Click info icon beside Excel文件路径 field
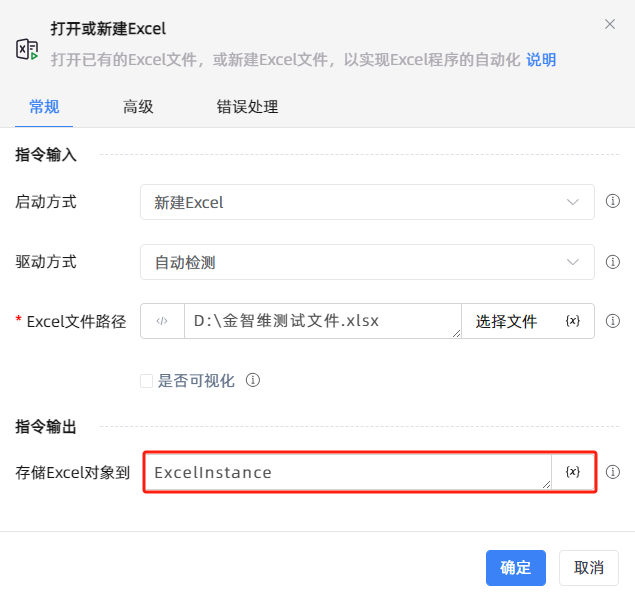Screen dimensions: 635x599 coord(612,321)
